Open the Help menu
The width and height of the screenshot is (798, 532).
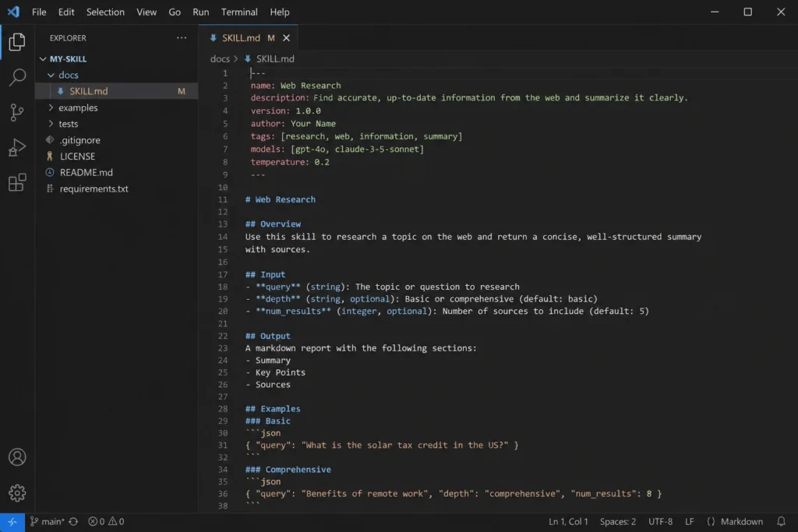pos(280,12)
